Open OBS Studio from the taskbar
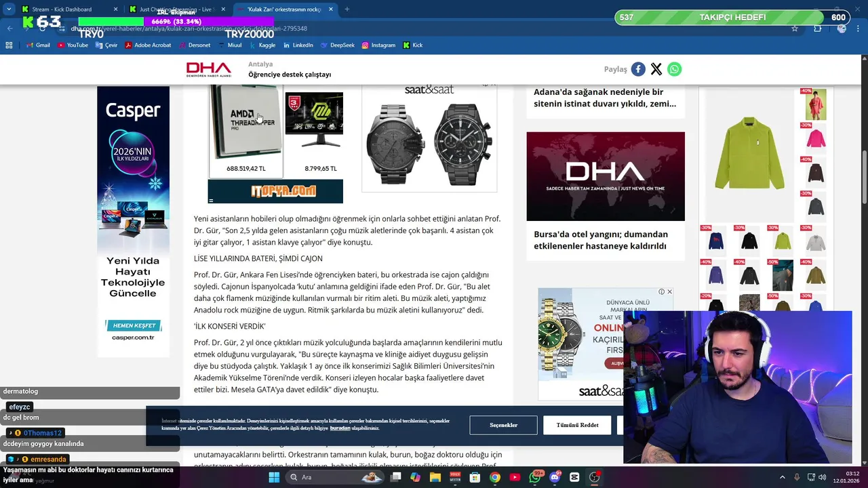This screenshot has height=488, width=868. click(595, 477)
